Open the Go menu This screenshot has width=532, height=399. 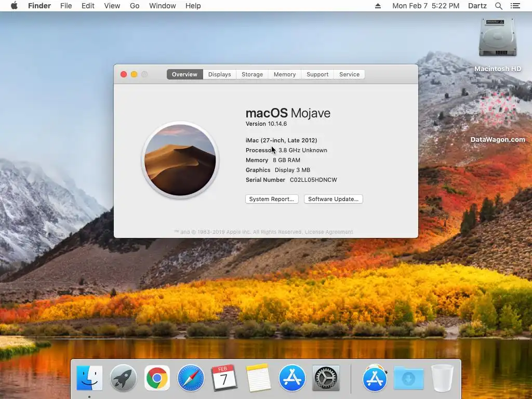click(135, 6)
